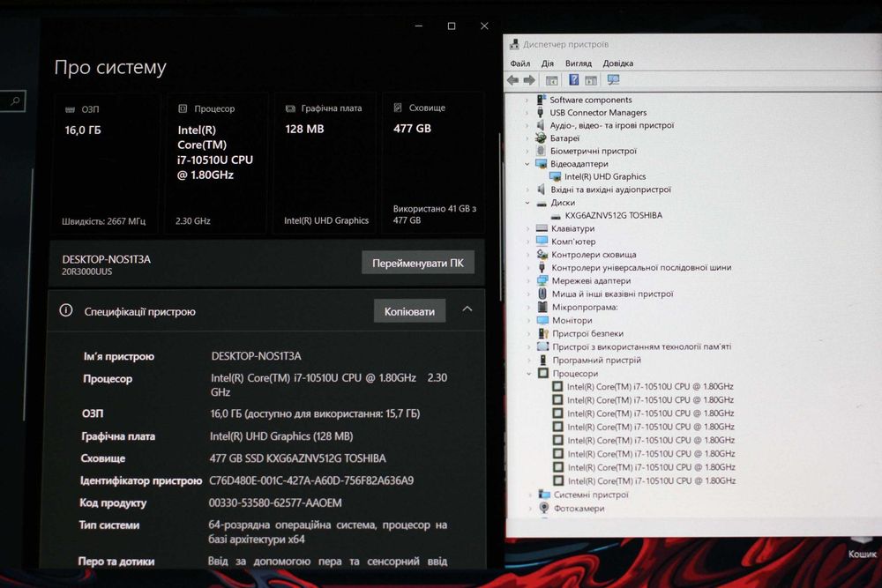882x588 pixels.
Task: Collapse the Диски tree node
Action: 527,203
